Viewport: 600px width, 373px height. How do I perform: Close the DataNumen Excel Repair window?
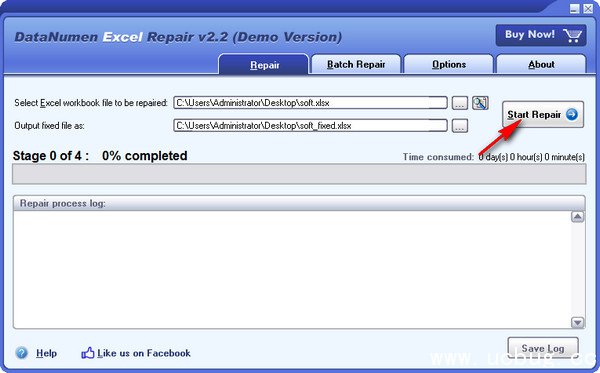pyautogui.click(x=588, y=8)
